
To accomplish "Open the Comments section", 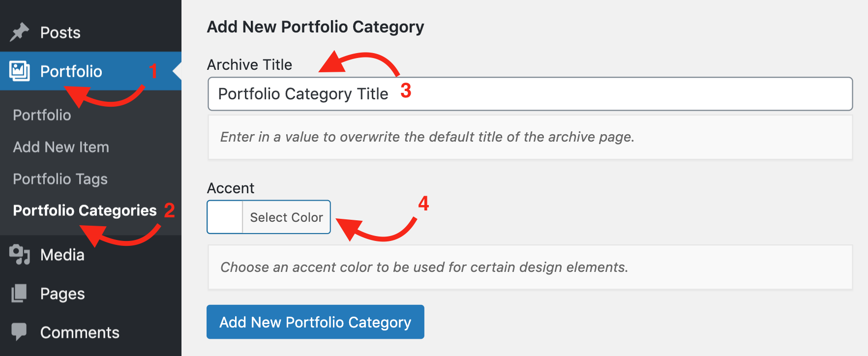I will tap(80, 332).
